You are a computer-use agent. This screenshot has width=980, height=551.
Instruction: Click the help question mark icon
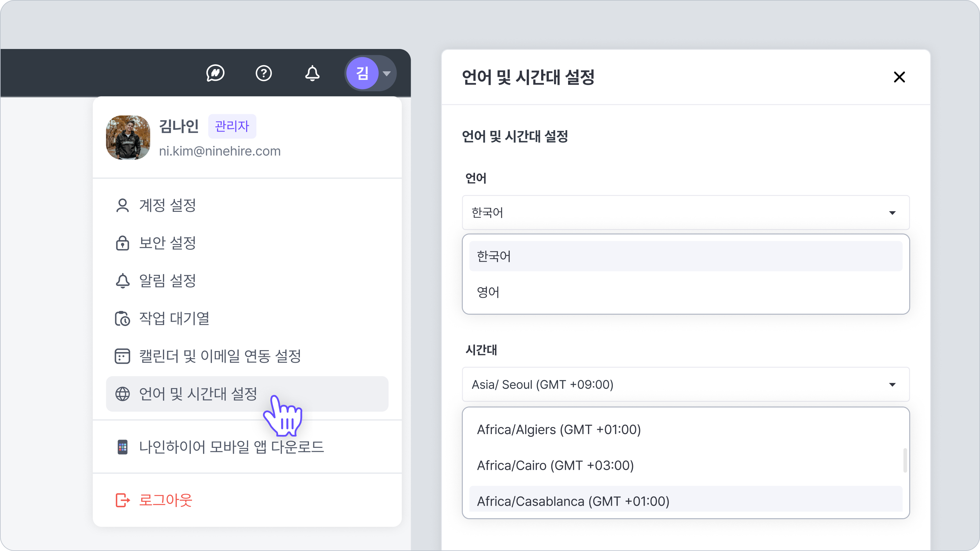tap(264, 73)
